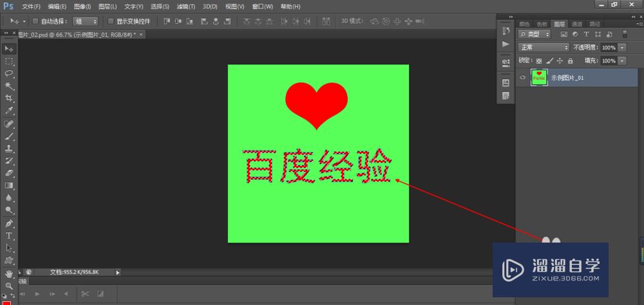Screen dimensions: 644x305
Task: Filter layers by shape layer icon
Action: 598,35
